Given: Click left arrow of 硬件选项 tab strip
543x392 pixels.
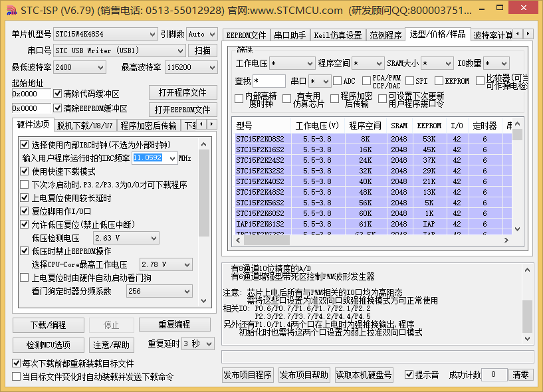Looking at the screenshot, I should click(201, 124).
